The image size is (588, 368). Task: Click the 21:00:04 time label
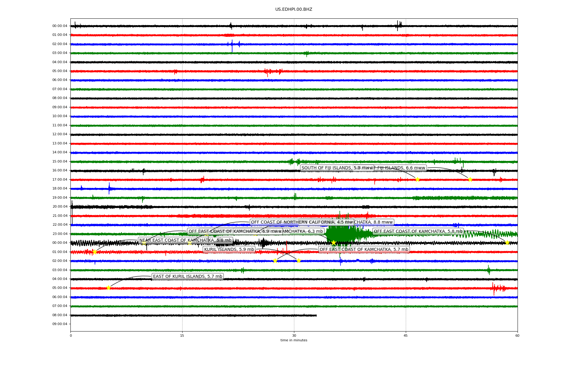60,216
